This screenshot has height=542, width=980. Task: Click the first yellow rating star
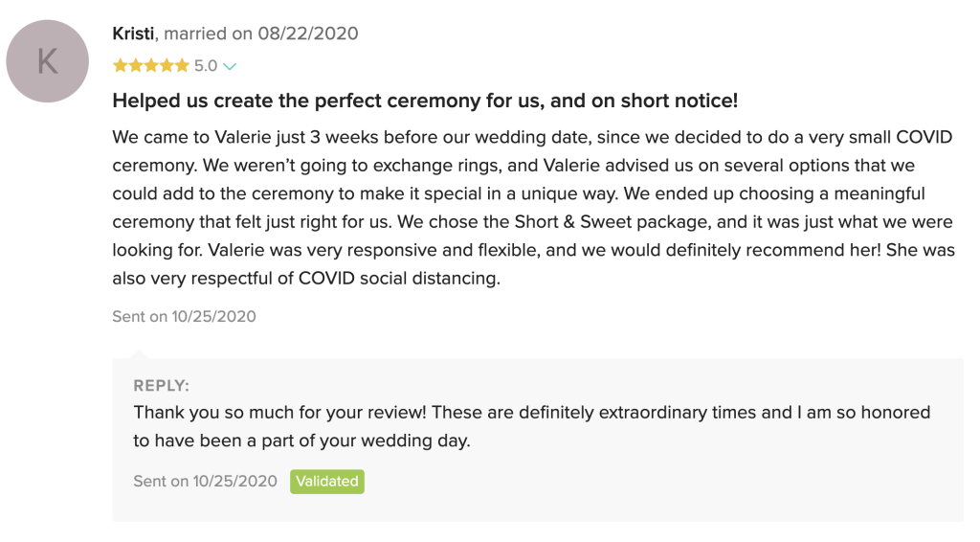[x=120, y=66]
